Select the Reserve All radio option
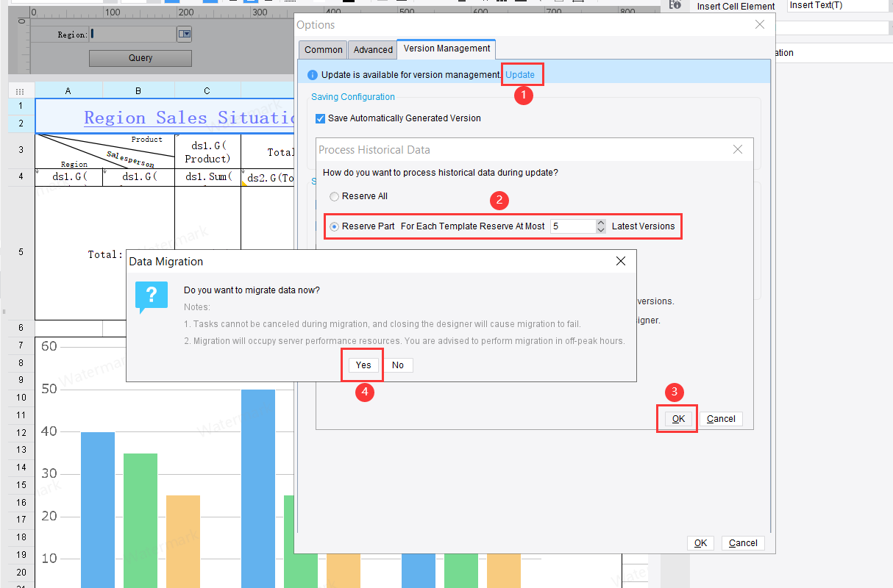Image resolution: width=893 pixels, height=588 pixels. click(335, 197)
